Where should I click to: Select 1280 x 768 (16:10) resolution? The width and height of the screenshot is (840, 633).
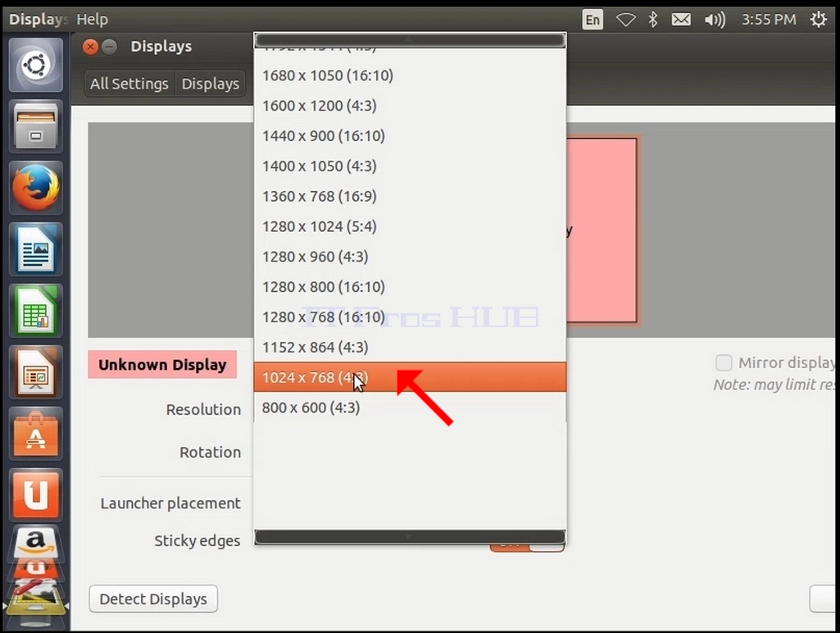pyautogui.click(x=410, y=316)
